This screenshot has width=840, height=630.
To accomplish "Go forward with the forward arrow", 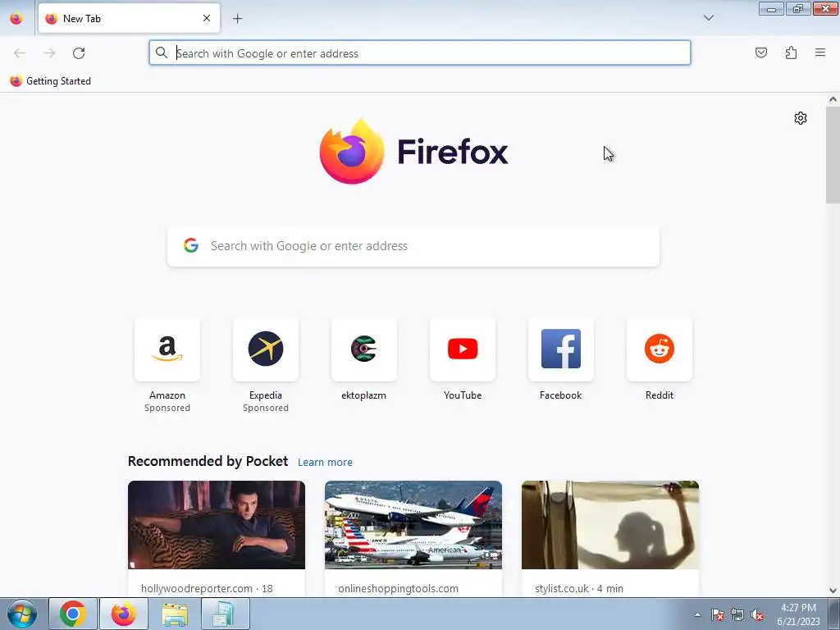I will click(49, 53).
